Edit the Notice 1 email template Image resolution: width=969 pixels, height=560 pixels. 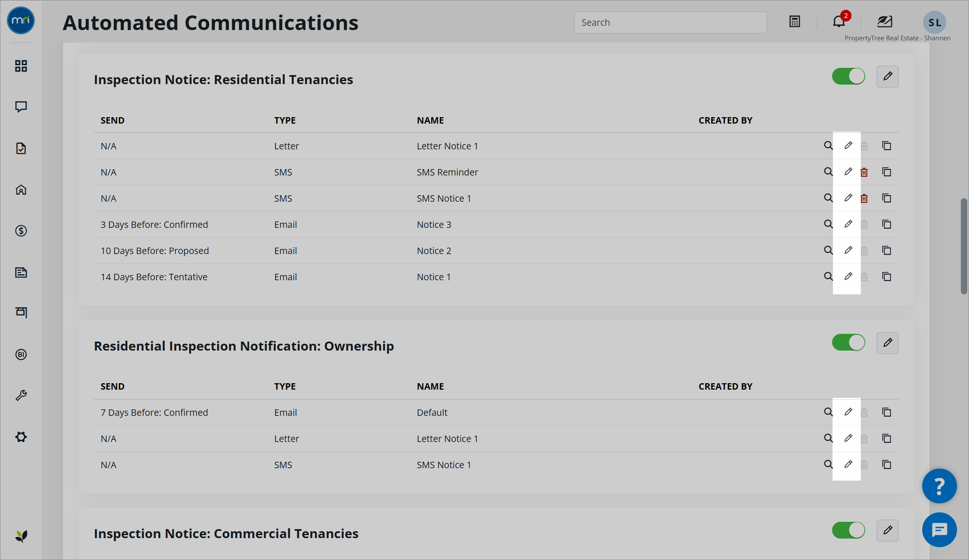[x=848, y=276]
